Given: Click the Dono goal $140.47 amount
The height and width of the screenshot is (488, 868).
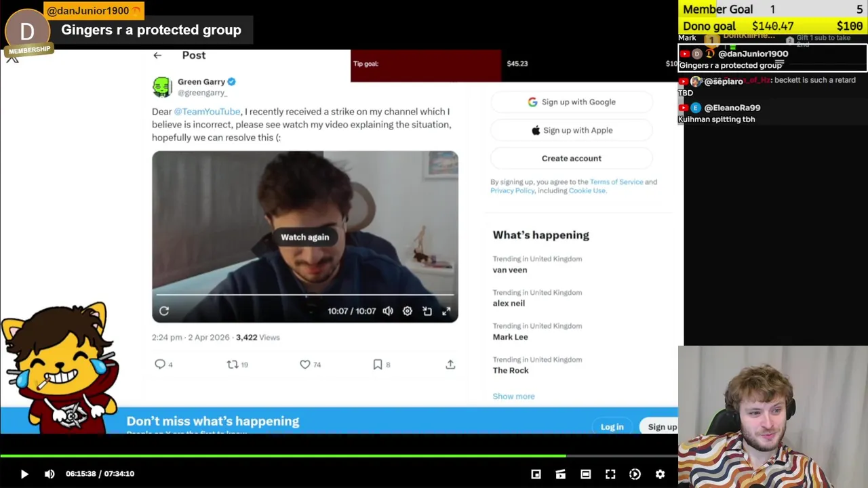Looking at the screenshot, I should [772, 26].
